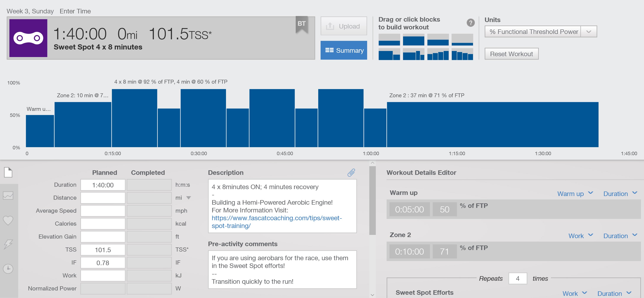Screen dimensions: 644x298
Task: Add the ramp-up steps workout block
Action: 438,54
